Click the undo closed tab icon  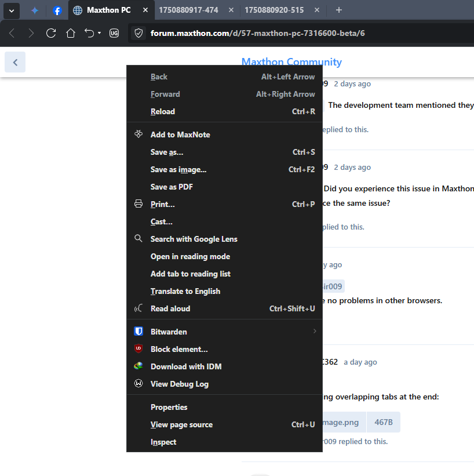(x=89, y=33)
